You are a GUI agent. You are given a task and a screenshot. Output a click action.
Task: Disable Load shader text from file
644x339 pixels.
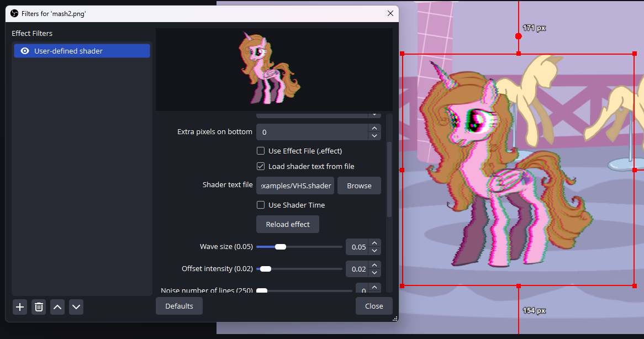click(x=260, y=166)
